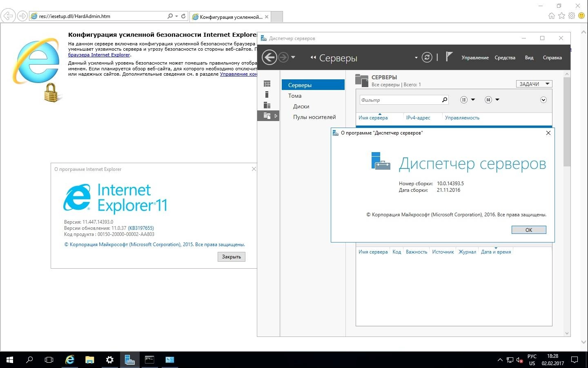Open the navigation history dropdown arrow
Viewport: 588px width, 368px height.
pyautogui.click(x=293, y=57)
